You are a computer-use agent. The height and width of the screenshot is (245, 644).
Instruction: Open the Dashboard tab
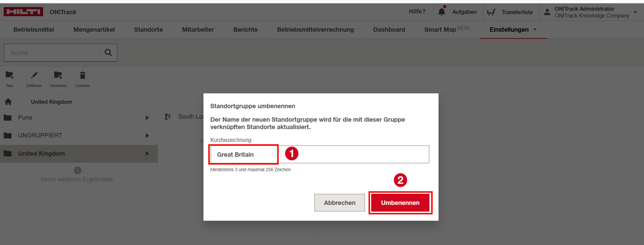point(389,30)
